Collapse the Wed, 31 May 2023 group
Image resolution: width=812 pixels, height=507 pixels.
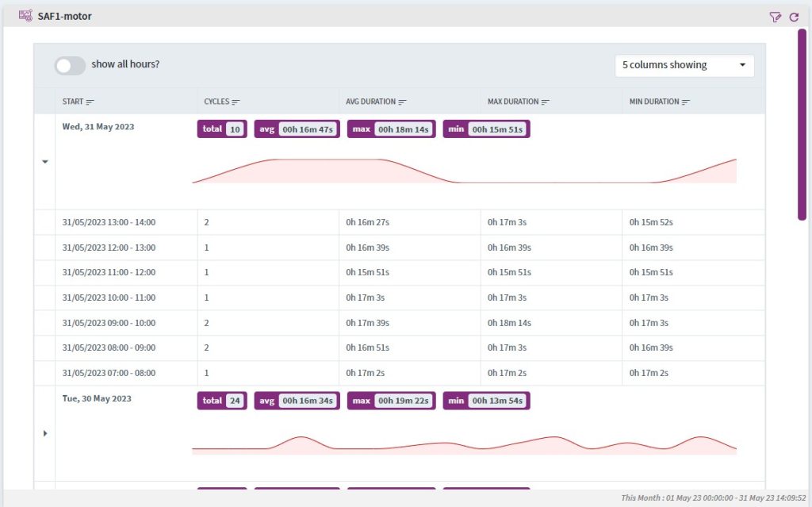point(45,162)
